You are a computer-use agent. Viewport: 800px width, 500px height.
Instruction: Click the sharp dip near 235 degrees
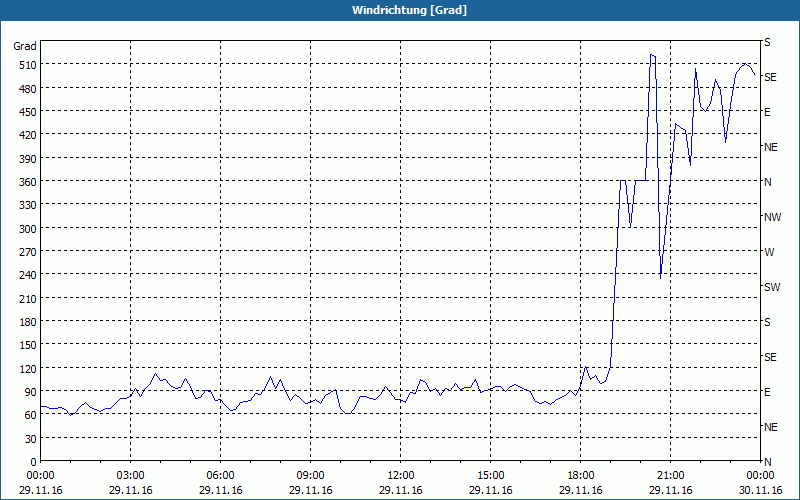[x=660, y=278]
